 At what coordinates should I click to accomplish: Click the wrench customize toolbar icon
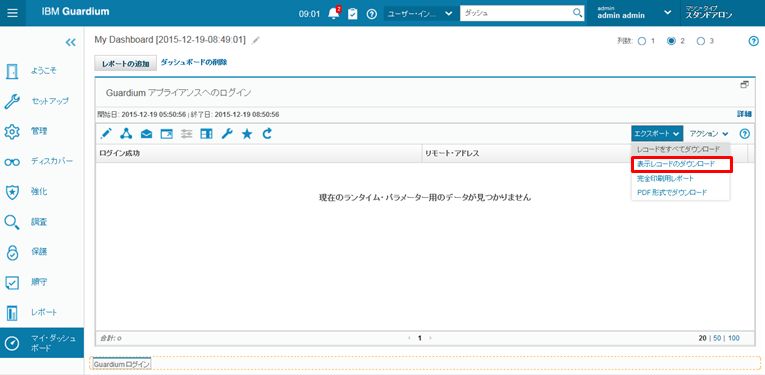pyautogui.click(x=227, y=134)
